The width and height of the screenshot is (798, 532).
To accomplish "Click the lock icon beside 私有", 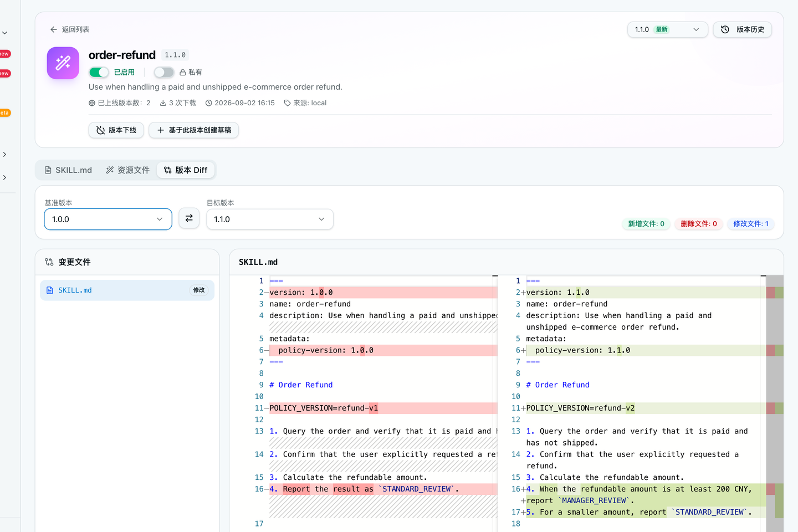I will 182,73.
